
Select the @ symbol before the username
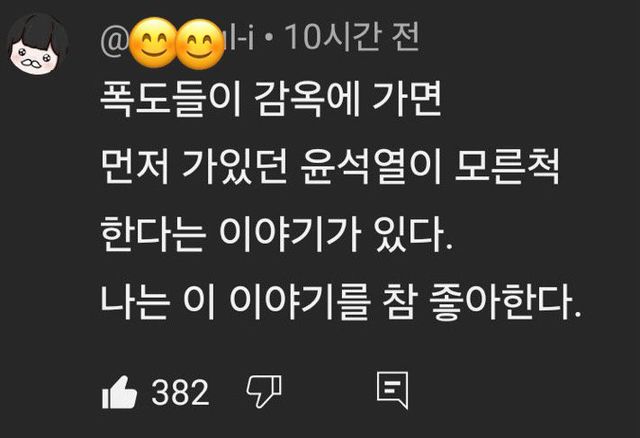(x=114, y=41)
